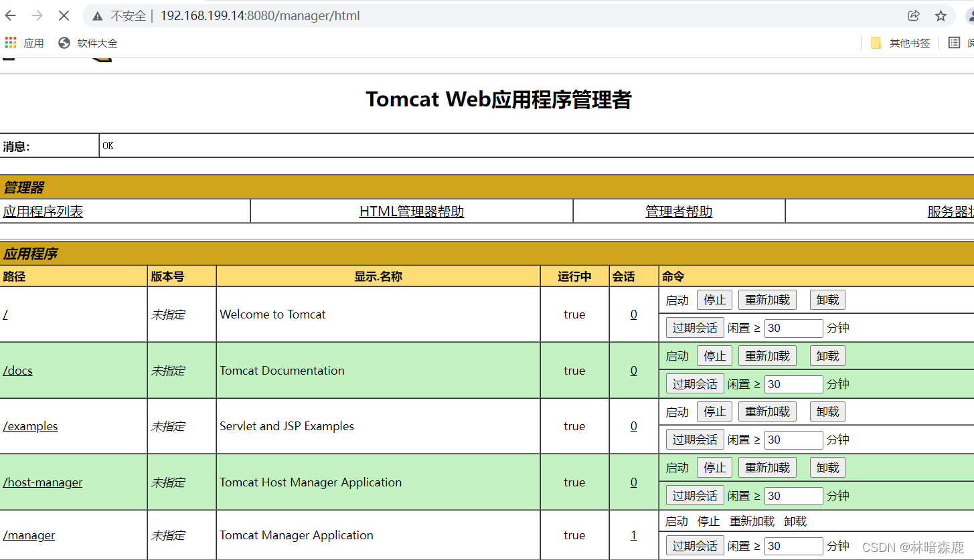
Task: Stop the Tomcat Host Manager Application
Action: pos(714,468)
